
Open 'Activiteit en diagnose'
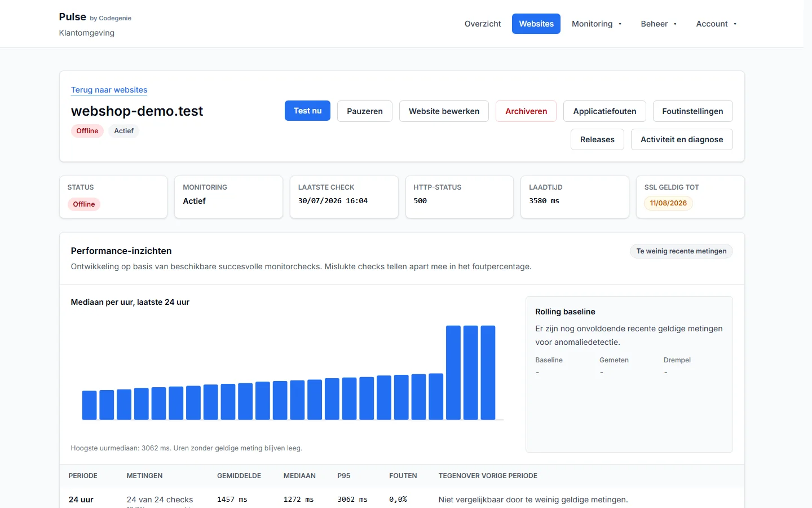pyautogui.click(x=682, y=139)
